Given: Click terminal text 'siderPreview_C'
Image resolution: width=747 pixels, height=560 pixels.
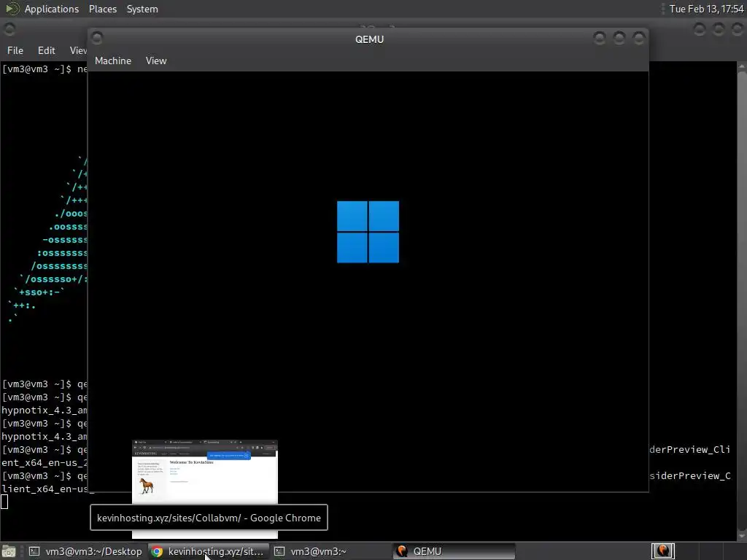Looking at the screenshot, I should tap(690, 475).
